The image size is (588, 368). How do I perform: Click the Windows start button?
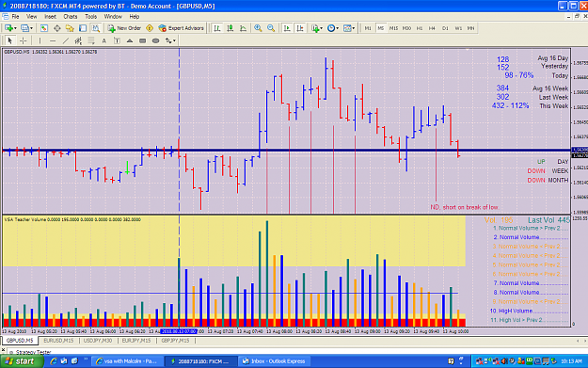click(x=21, y=361)
